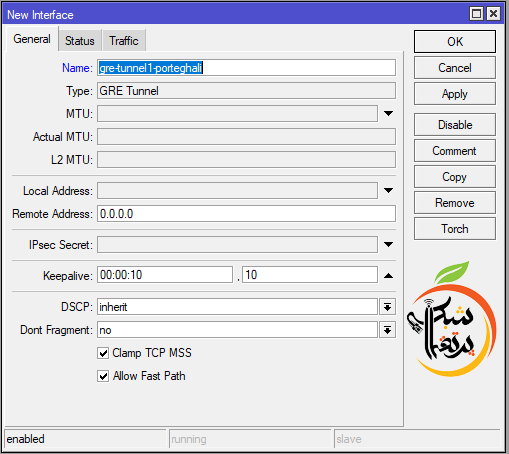The width and height of the screenshot is (509, 454).
Task: Expand the Local Address field arrow
Action: click(x=388, y=191)
